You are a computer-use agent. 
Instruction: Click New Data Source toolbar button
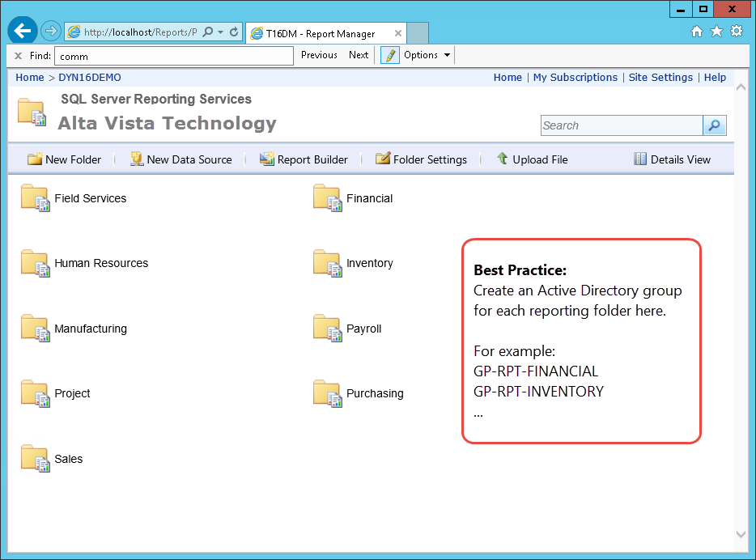pyautogui.click(x=181, y=159)
